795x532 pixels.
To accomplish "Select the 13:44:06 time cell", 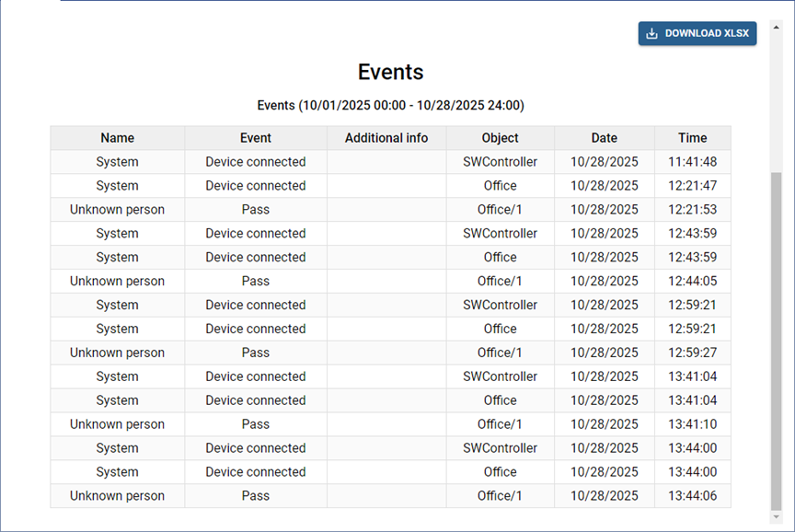I will [x=692, y=496].
